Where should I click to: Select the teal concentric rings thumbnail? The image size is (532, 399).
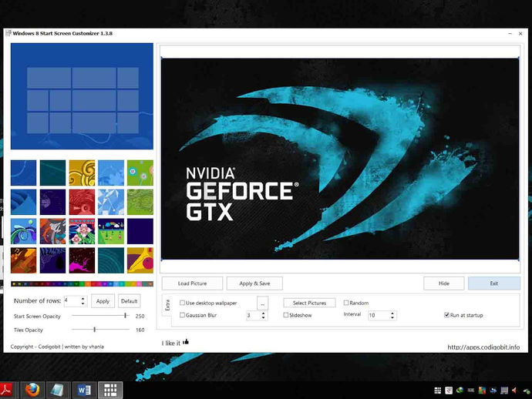[111, 260]
